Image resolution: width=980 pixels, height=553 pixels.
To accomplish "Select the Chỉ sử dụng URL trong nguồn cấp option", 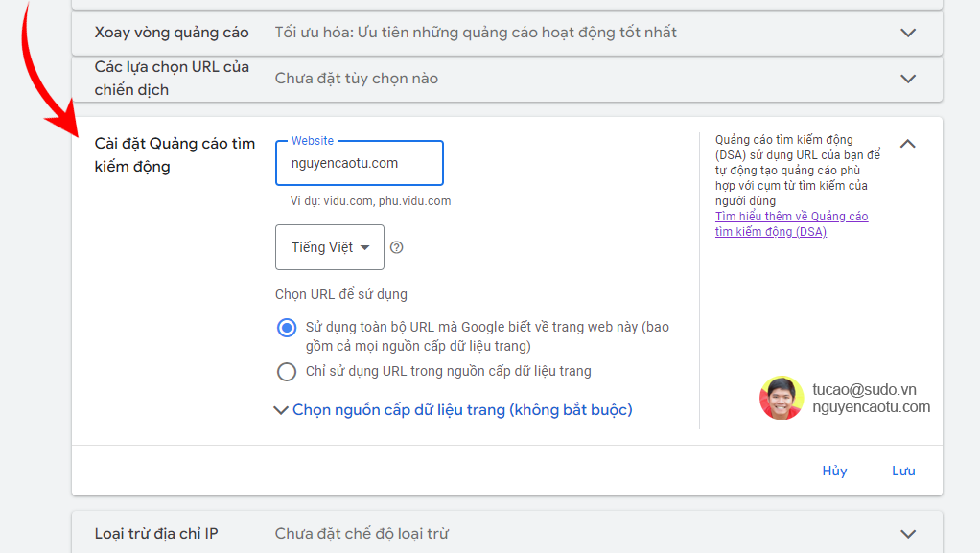I will tap(287, 371).
